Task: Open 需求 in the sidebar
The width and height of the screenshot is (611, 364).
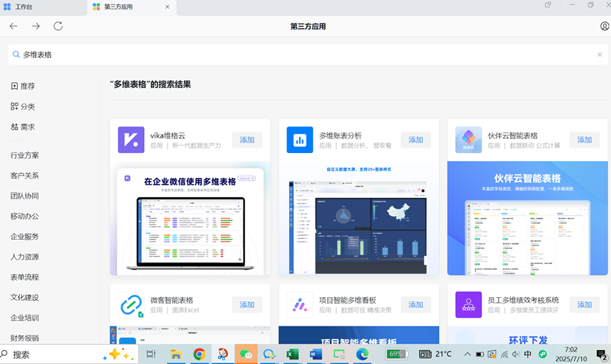Action: 23,126
